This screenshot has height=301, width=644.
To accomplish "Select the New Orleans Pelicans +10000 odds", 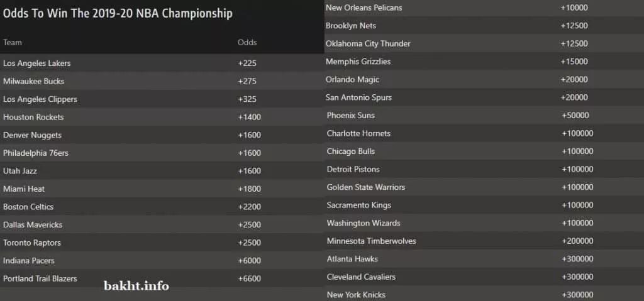I will coord(574,8).
